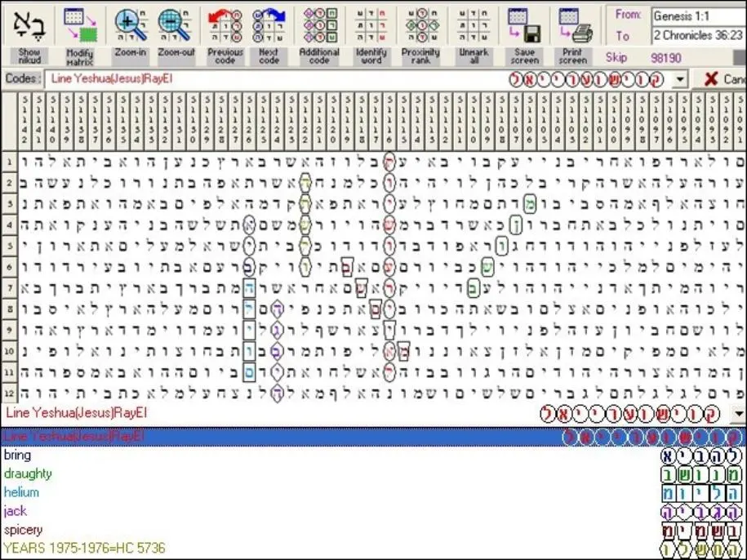The width and height of the screenshot is (747, 560).
Task: Click the To field showing 2 Chronicles 36:23
Action: click(698, 35)
